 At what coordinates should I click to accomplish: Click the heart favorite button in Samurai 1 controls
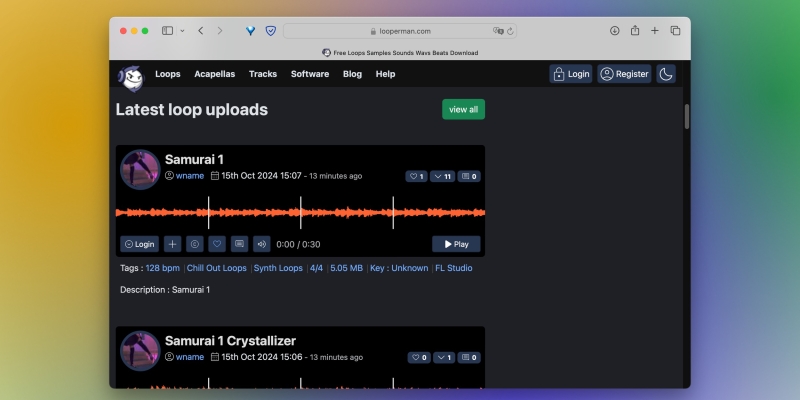[216, 243]
